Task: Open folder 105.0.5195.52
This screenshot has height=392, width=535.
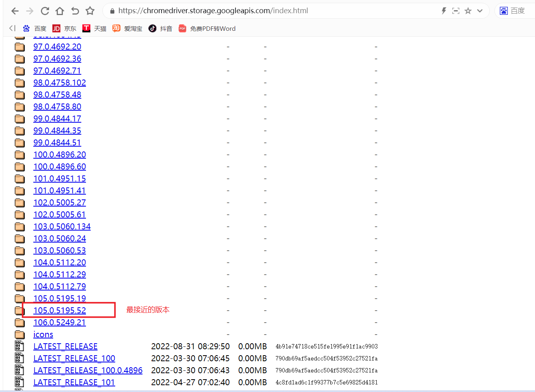Action: point(60,310)
